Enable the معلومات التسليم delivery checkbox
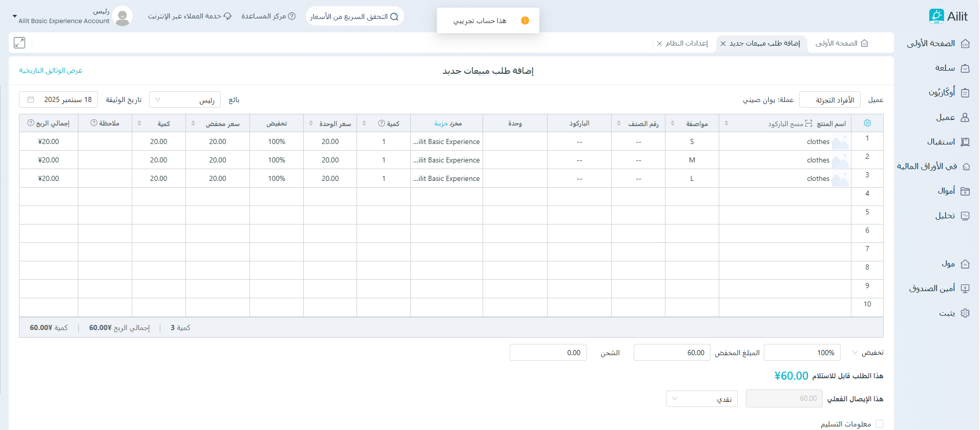The image size is (980, 430). click(880, 424)
